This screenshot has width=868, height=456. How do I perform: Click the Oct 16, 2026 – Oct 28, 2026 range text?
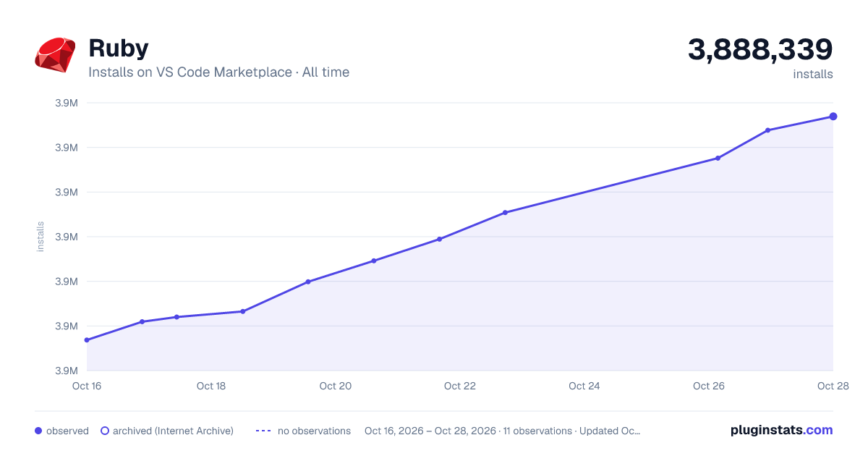pyautogui.click(x=430, y=431)
